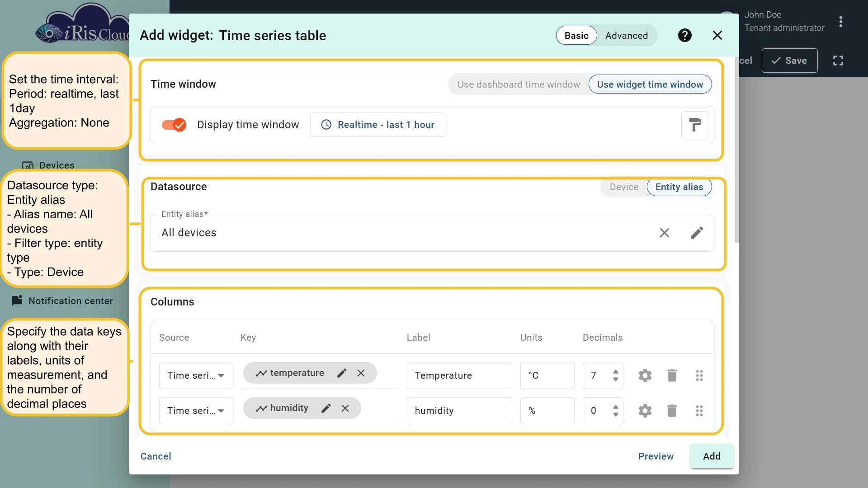
Task: Switch to Advanced mode tab
Action: 627,36
